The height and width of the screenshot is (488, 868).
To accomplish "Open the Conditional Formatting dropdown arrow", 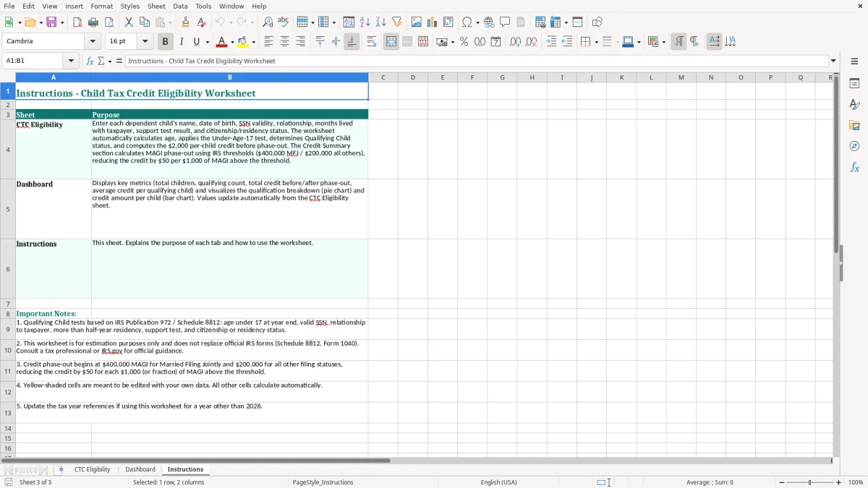I will click(x=663, y=42).
